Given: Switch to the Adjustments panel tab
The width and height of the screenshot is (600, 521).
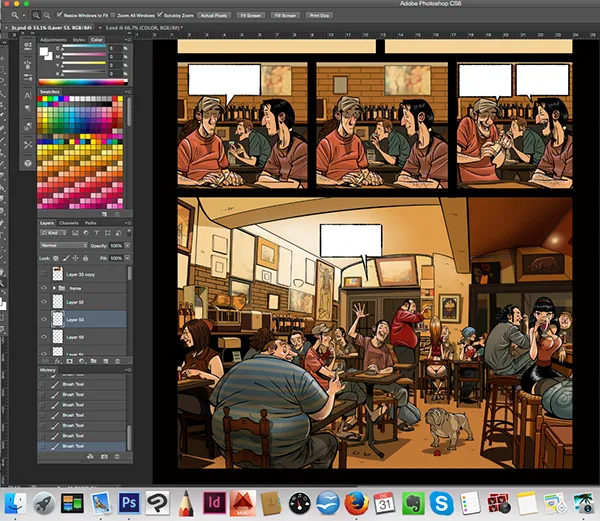Looking at the screenshot, I should tap(53, 40).
